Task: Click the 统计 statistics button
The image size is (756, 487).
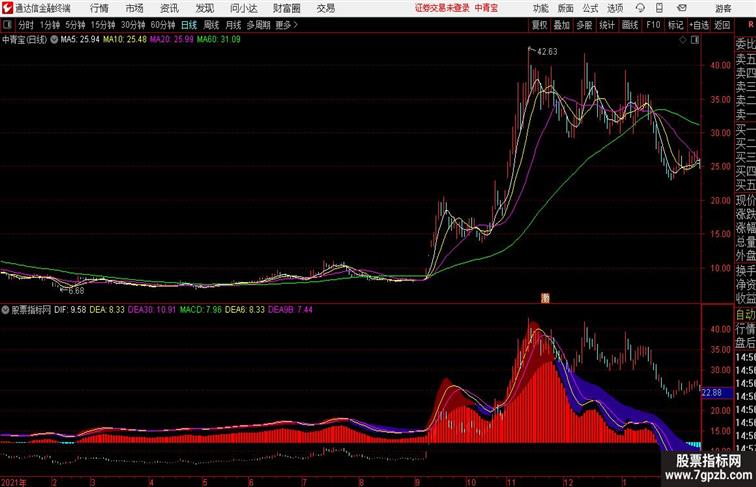Action: pyautogui.click(x=607, y=25)
